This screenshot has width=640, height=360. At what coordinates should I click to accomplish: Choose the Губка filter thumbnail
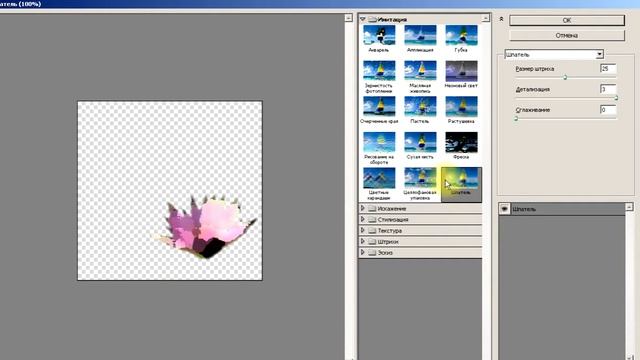461,36
